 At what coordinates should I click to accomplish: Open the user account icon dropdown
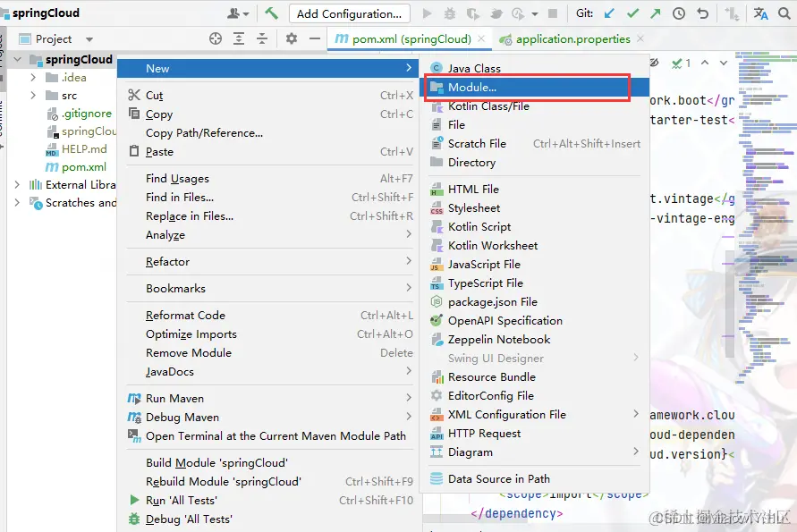click(x=237, y=13)
